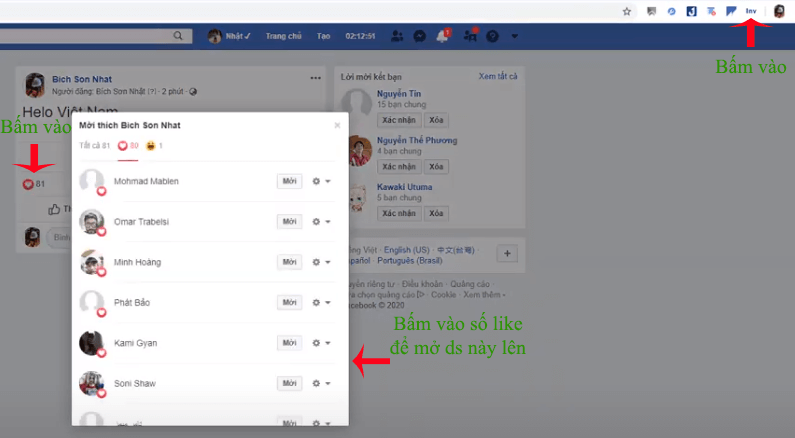Screen dimensions: 795x438
Task: Open the gear dropdown for Minh Hoàng
Action: click(x=321, y=262)
